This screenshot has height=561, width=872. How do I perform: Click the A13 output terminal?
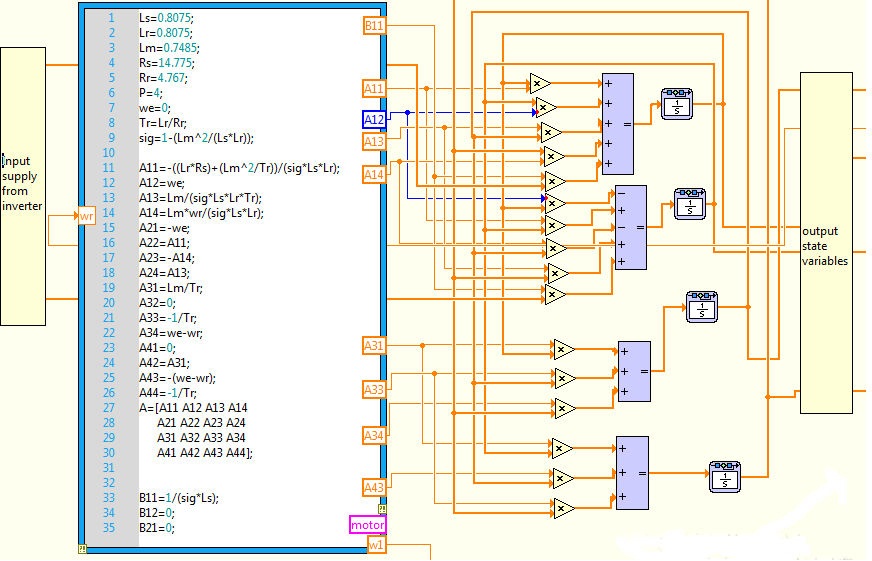coord(374,141)
